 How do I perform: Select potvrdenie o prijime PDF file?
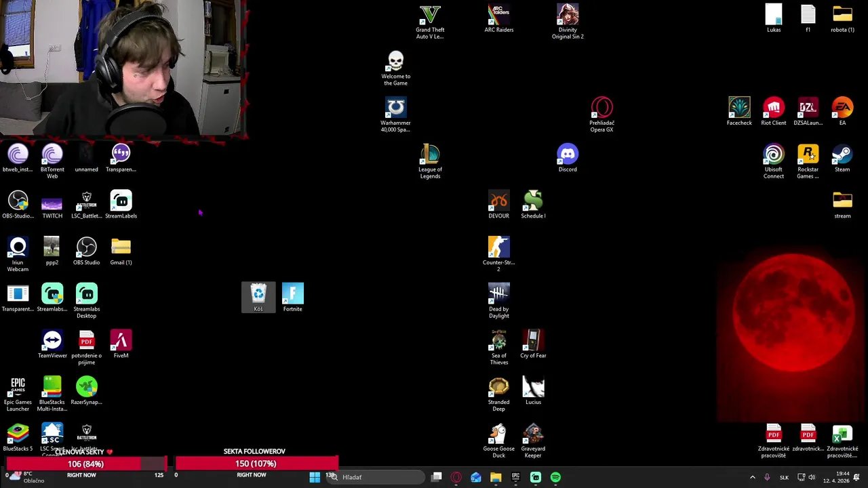click(x=86, y=348)
